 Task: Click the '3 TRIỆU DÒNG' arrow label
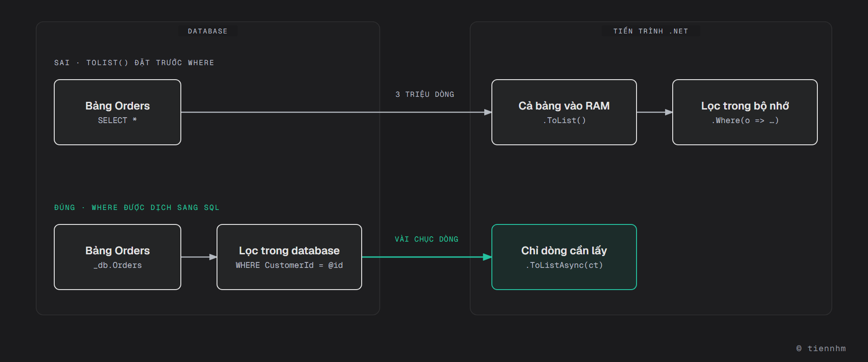point(425,94)
